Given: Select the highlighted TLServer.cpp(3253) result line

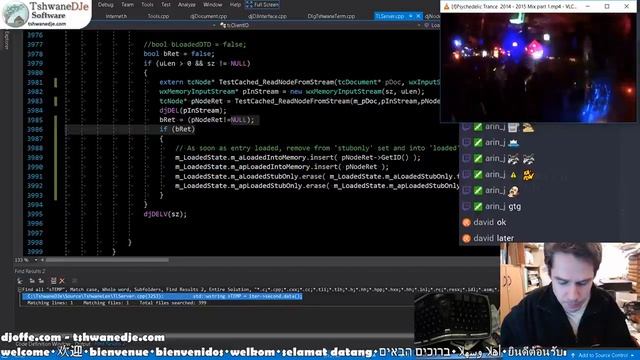Looking at the screenshot, I should pyautogui.click(x=162, y=296).
